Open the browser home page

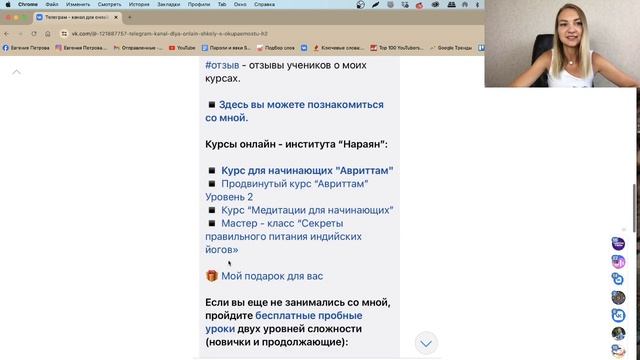[48, 33]
